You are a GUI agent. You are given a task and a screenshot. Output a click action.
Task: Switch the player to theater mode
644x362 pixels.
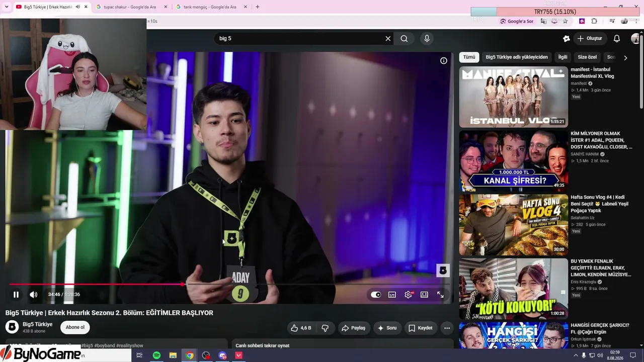click(424, 295)
